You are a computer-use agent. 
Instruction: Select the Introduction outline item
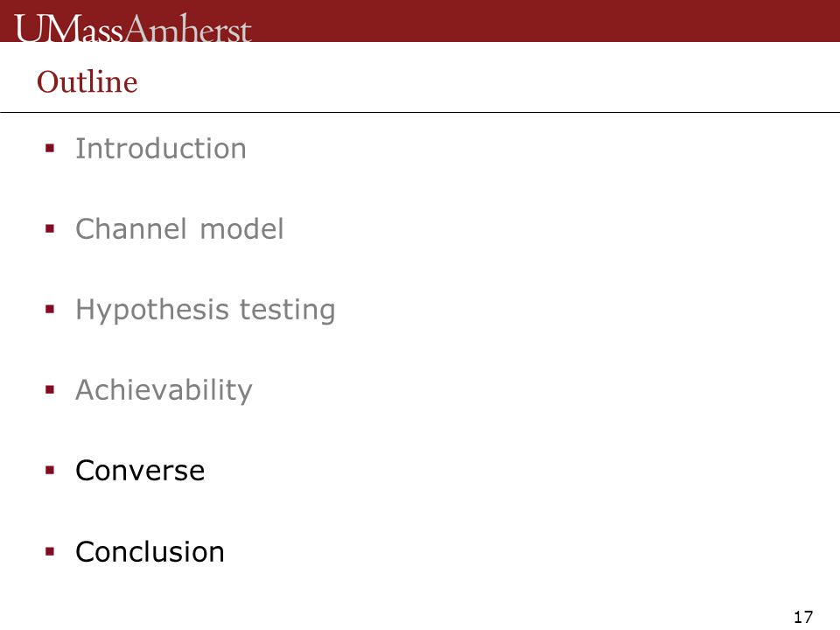coord(161,149)
